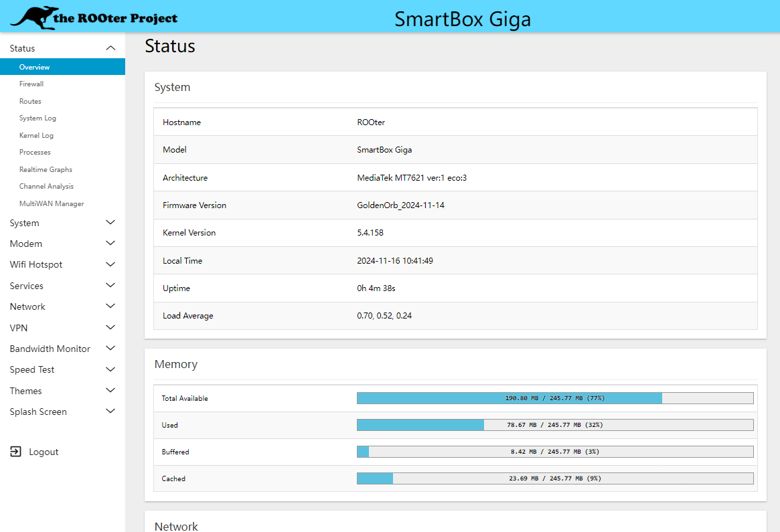Click the local time value 2024-11-16 10:41:49
Screen dimensions: 780x532
pyautogui.click(x=395, y=260)
